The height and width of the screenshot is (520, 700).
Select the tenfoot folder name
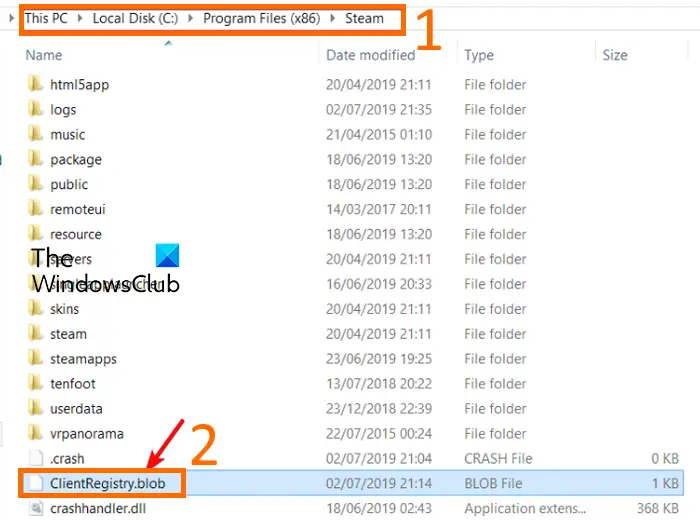point(73,383)
